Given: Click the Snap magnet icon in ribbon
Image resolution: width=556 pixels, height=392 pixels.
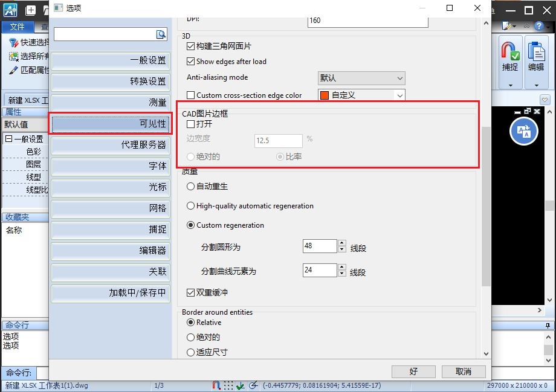Looking at the screenshot, I should point(510,51).
